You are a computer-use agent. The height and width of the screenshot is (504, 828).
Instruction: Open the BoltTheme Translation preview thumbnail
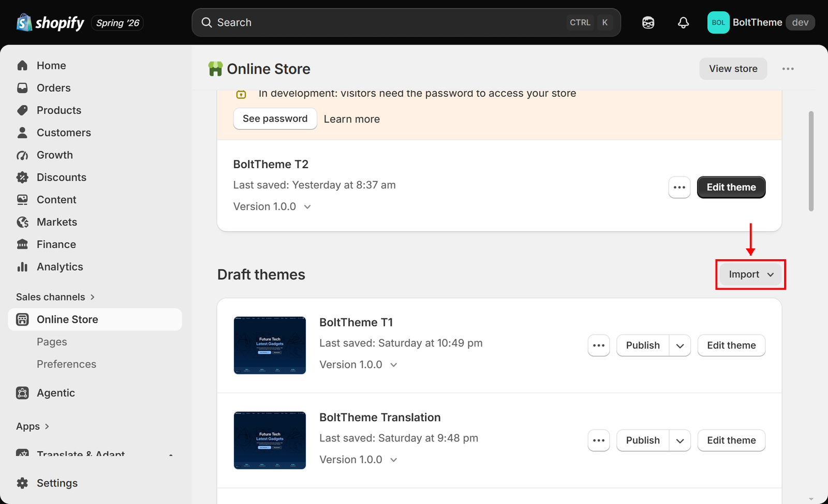pyautogui.click(x=270, y=441)
